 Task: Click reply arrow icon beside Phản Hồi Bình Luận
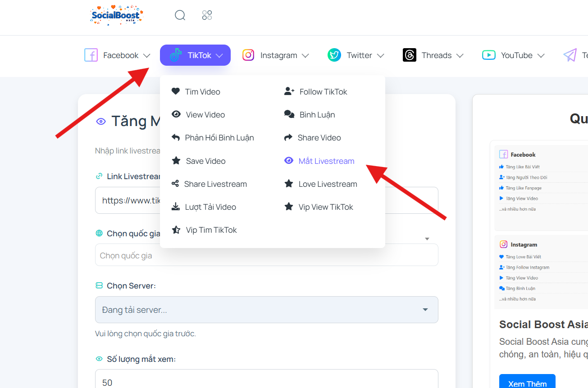click(x=176, y=137)
